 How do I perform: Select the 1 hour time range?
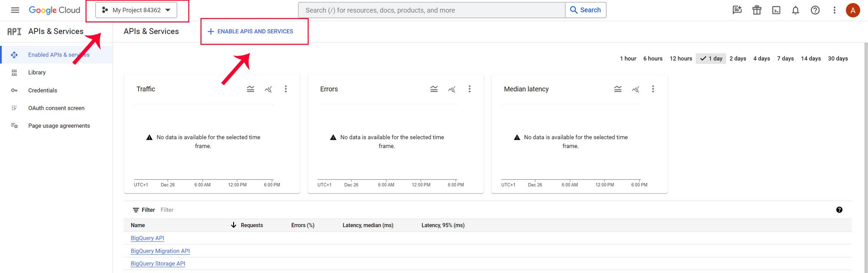[628, 59]
